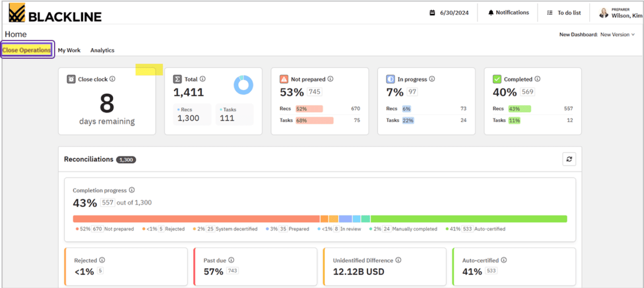Show info for Auto-certified card
Screen dimensions: 644x288
click(504, 260)
